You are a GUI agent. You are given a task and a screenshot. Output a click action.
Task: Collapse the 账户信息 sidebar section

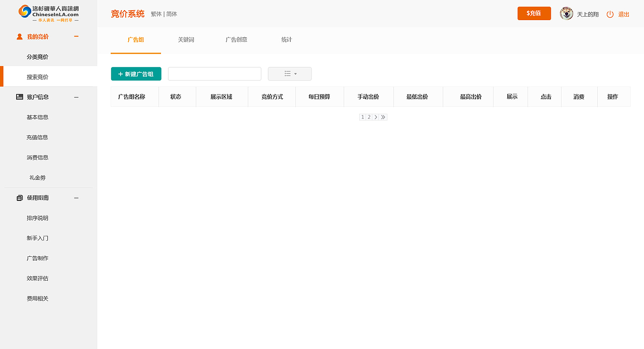[76, 97]
